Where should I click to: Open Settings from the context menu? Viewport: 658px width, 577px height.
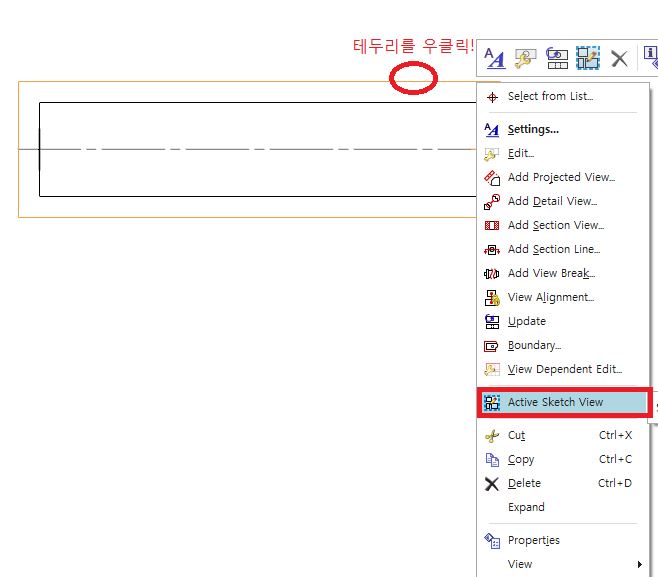pyautogui.click(x=533, y=129)
